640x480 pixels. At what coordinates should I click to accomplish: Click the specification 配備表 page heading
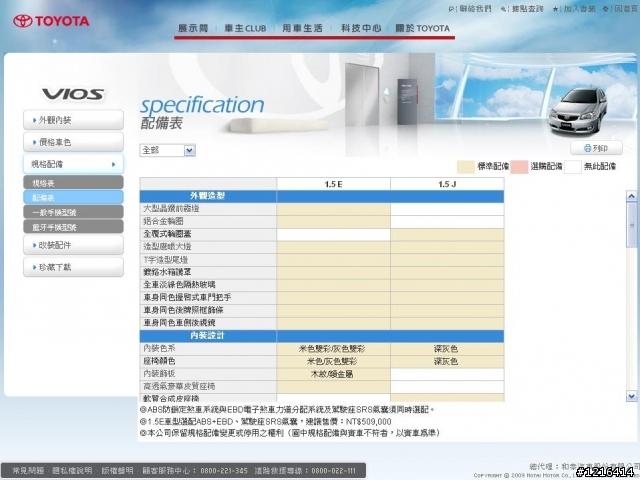click(x=202, y=112)
